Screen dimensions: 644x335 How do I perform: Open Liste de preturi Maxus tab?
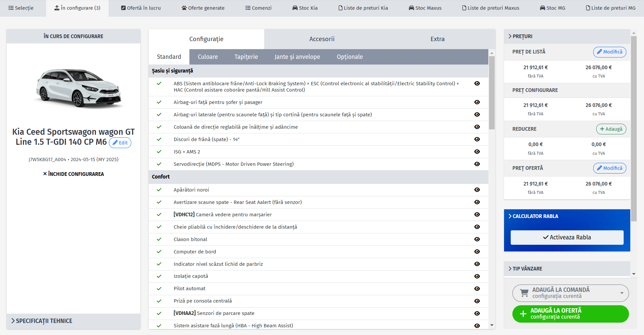click(491, 8)
